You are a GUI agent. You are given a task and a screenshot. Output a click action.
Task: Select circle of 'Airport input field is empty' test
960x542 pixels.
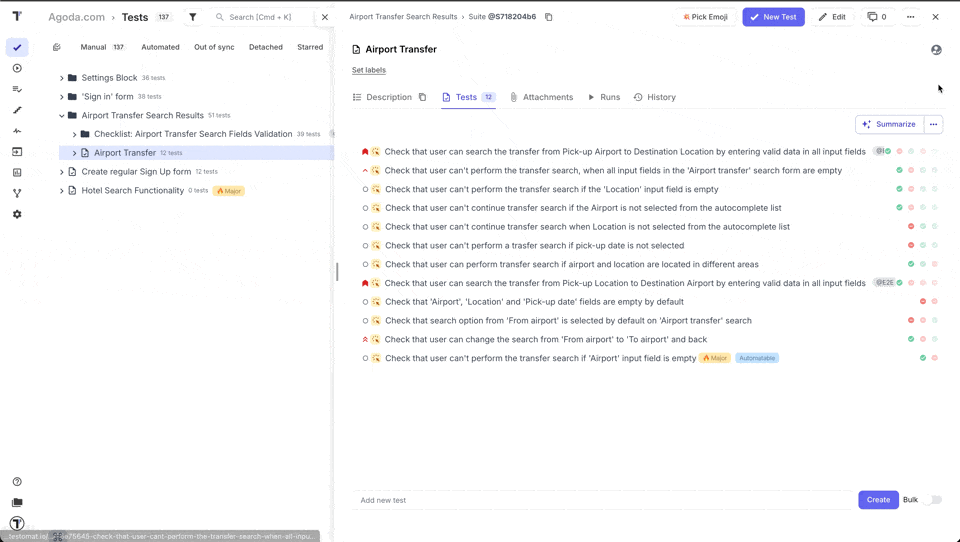point(366,358)
